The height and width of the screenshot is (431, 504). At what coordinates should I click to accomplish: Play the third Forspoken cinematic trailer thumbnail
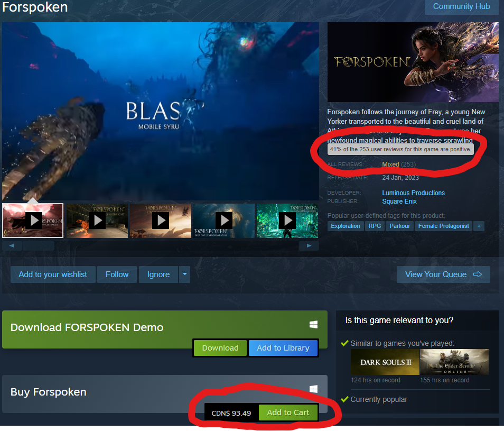[161, 221]
